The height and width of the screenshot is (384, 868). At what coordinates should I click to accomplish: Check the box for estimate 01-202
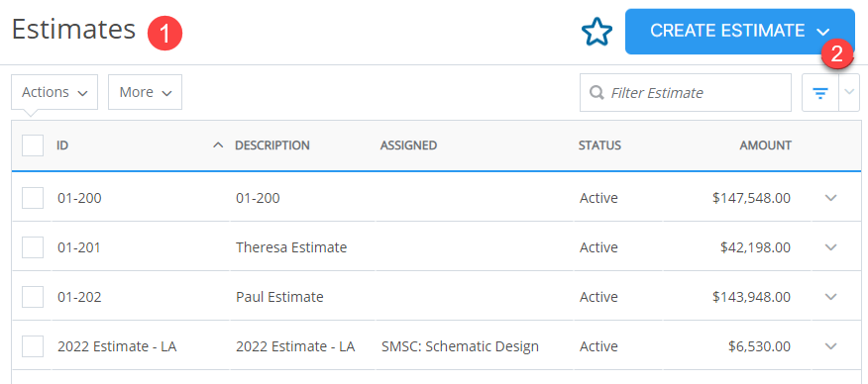33,297
